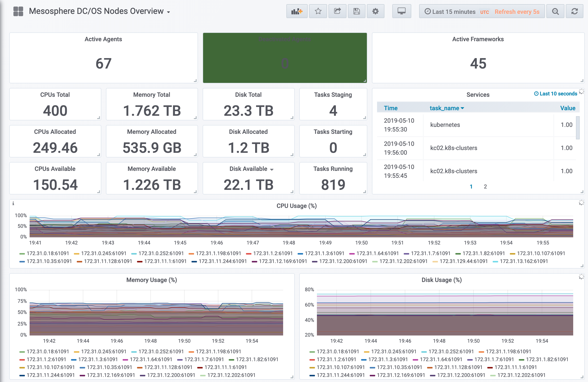This screenshot has width=588, height=382.
Task: Click the Services table scrollbar
Action: 578,128
